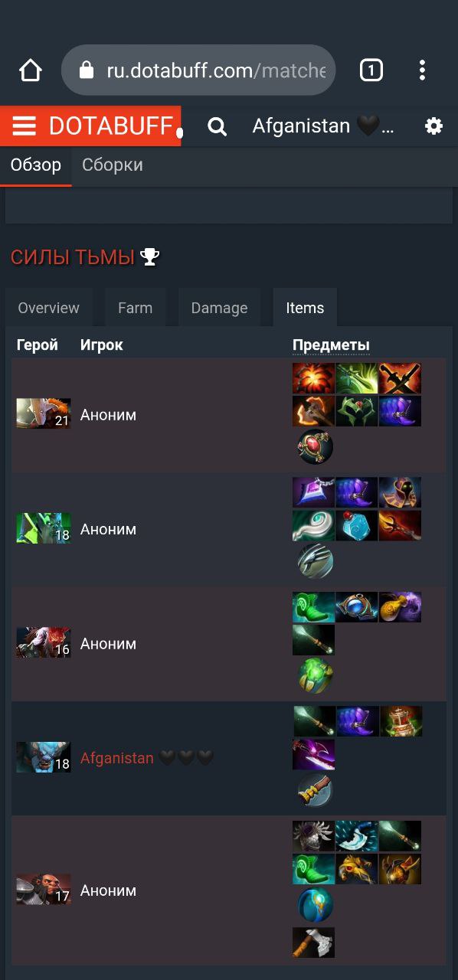This screenshot has width=458, height=980.
Task: Open the Afganistan player profile link
Action: pos(117,758)
